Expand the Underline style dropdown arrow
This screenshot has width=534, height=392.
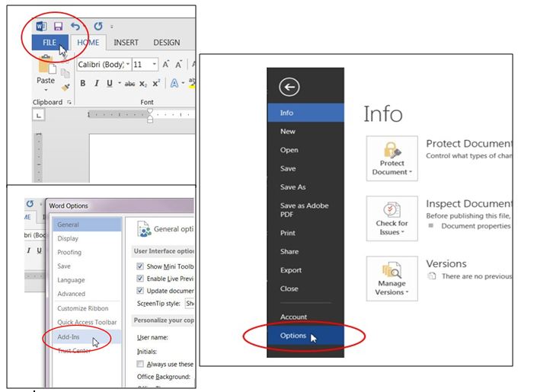(x=120, y=83)
